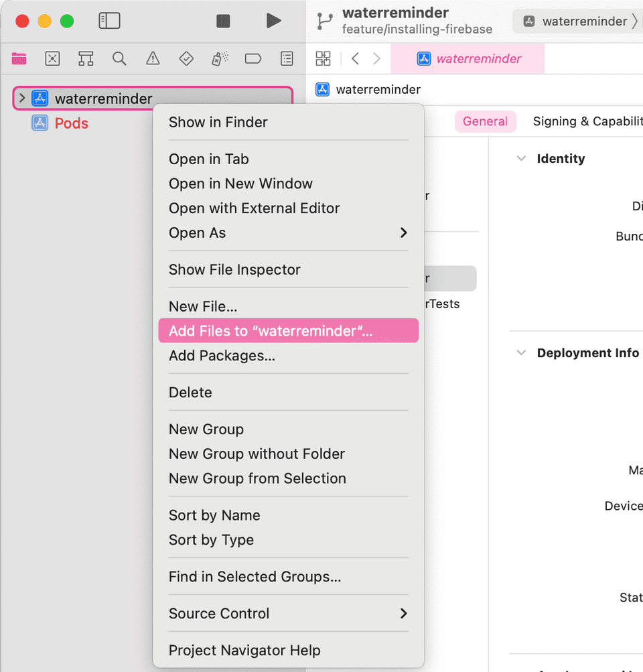Collapse the Identity section

522,159
